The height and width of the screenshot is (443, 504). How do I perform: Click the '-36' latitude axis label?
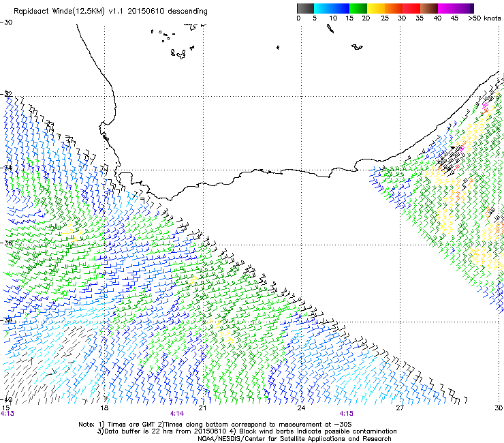6,243
